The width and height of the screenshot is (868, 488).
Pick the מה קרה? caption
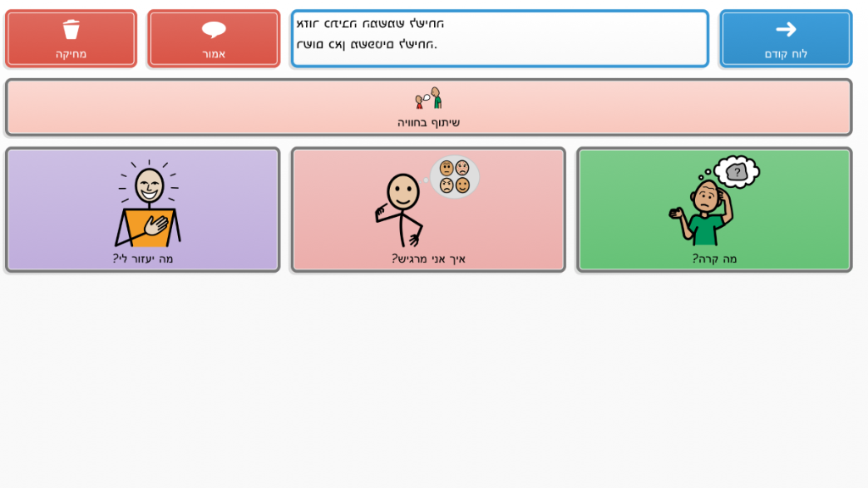[715, 258]
